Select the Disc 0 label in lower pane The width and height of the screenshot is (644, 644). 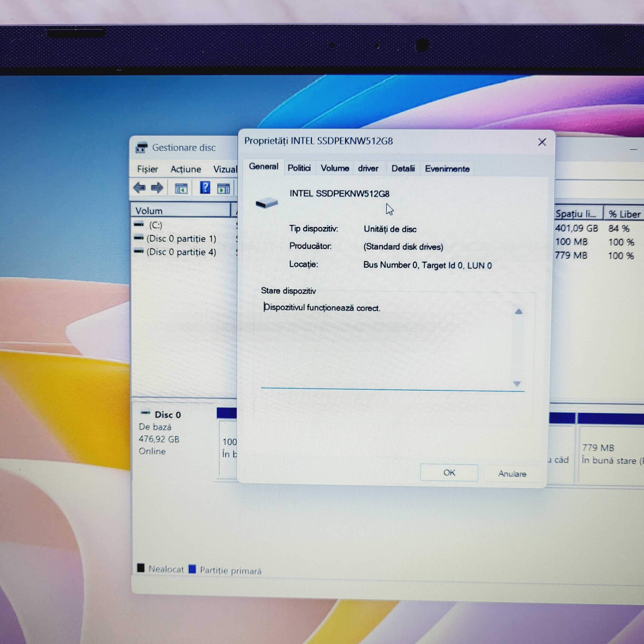click(168, 415)
